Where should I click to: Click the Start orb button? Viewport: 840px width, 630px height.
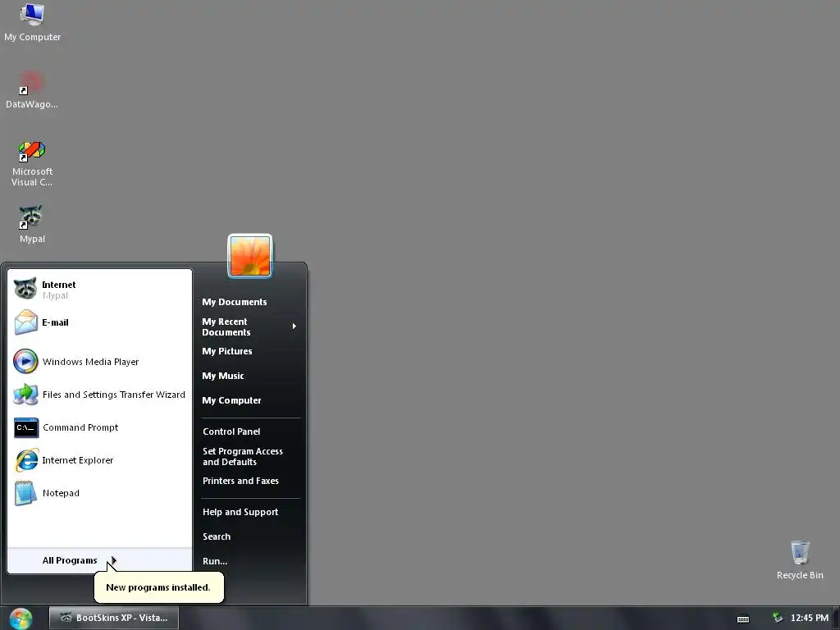(x=21, y=619)
